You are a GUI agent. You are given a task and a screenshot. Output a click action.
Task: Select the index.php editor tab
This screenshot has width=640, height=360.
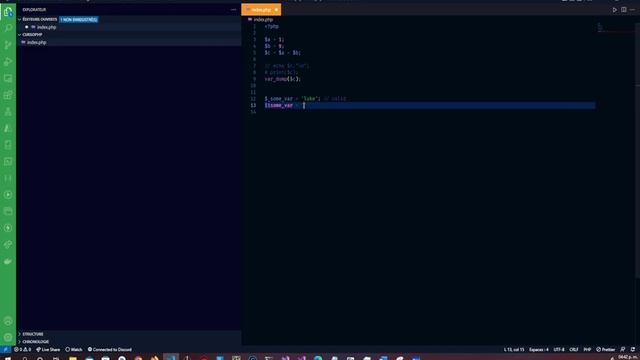pos(261,9)
